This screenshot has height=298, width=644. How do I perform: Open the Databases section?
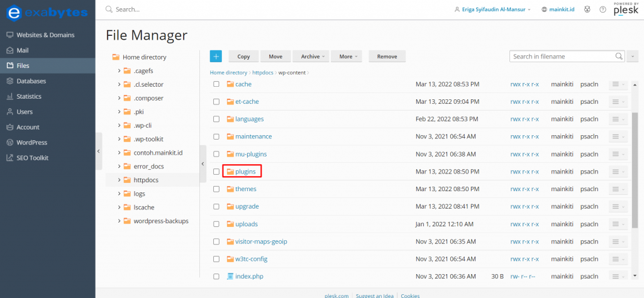coord(48,81)
